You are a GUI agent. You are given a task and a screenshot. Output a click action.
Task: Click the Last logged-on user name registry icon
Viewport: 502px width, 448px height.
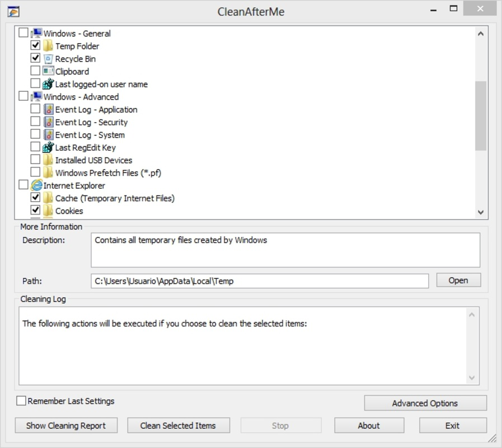(48, 84)
